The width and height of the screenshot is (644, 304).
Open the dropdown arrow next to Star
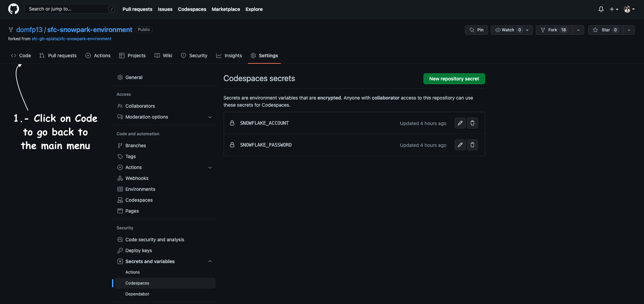629,30
